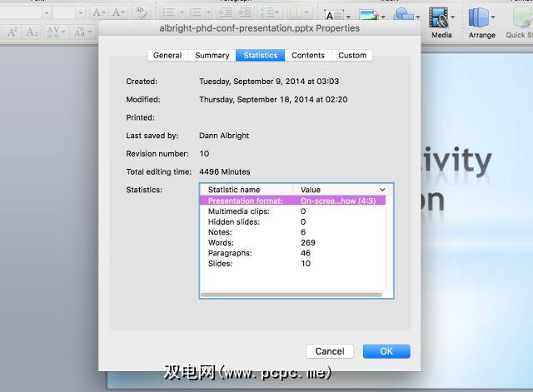
Task: Select the Words statistic row
Action: coord(292,242)
